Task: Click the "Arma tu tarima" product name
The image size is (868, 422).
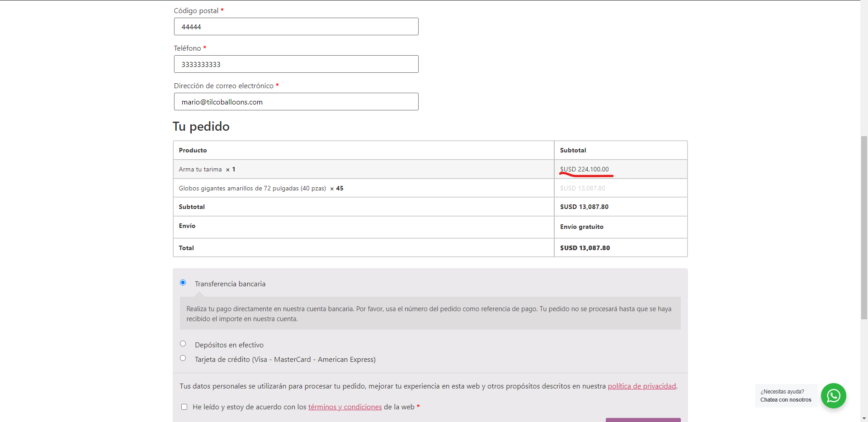Action: pos(200,170)
